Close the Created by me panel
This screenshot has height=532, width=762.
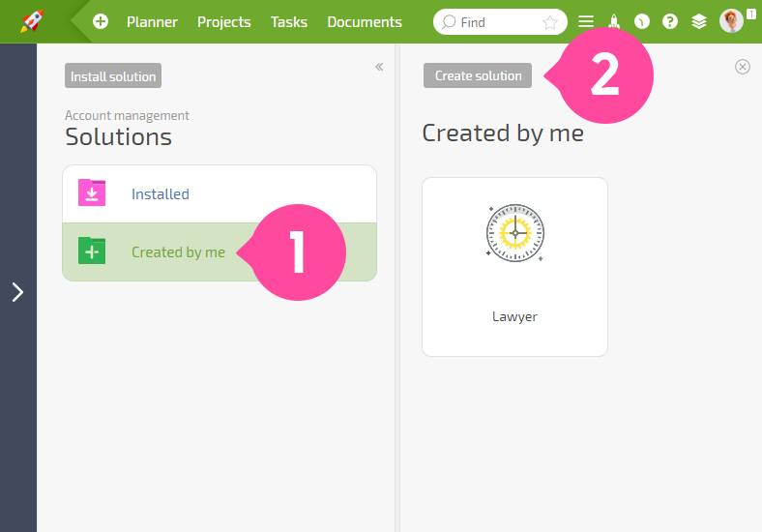click(742, 67)
